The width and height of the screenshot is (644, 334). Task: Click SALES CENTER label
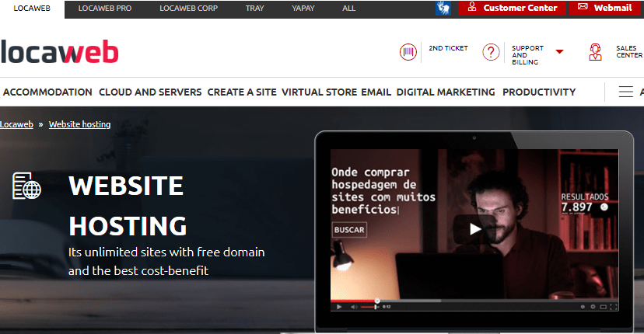click(629, 52)
